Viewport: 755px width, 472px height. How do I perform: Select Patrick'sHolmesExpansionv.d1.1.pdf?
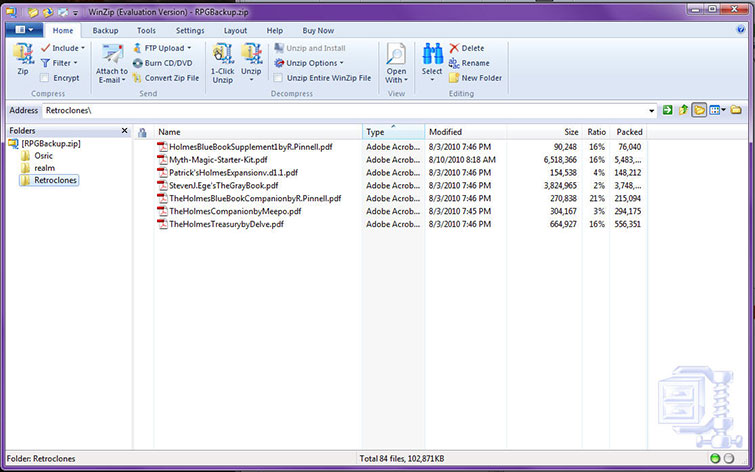click(x=228, y=172)
